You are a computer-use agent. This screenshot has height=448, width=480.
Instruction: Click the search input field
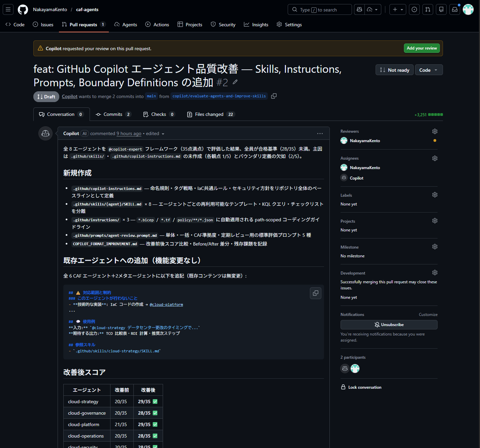[x=319, y=9]
